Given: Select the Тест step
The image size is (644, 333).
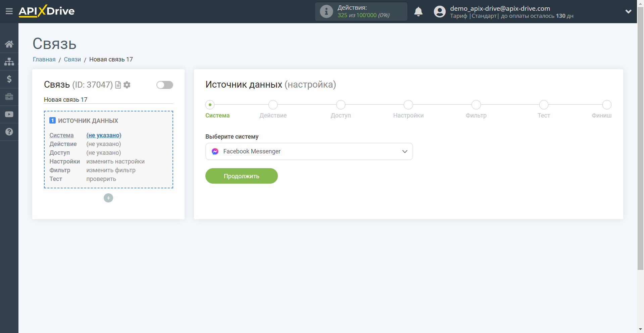Looking at the screenshot, I should (544, 105).
